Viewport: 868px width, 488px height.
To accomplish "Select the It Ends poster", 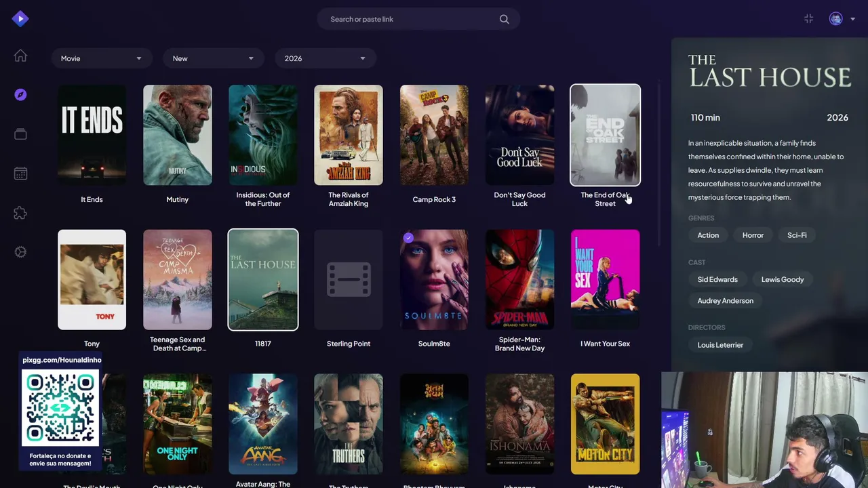I will click(x=92, y=135).
